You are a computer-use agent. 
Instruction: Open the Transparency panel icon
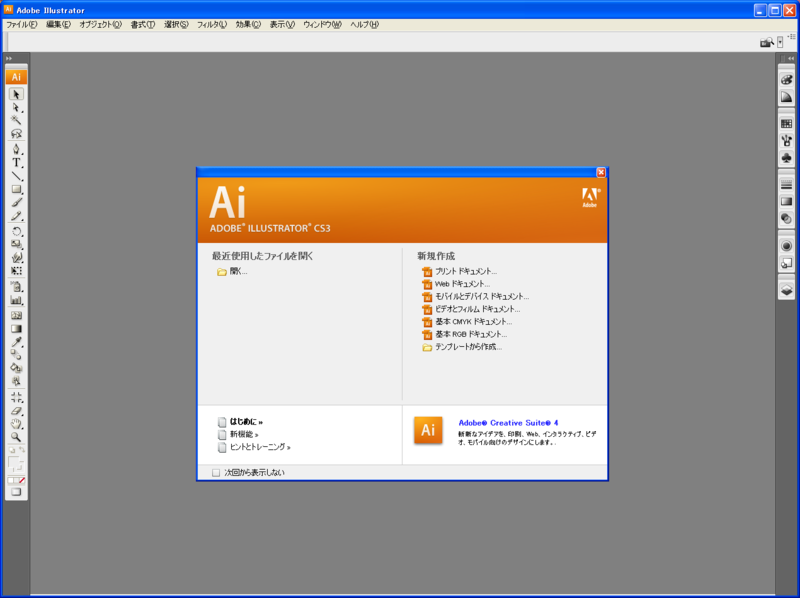click(x=786, y=219)
